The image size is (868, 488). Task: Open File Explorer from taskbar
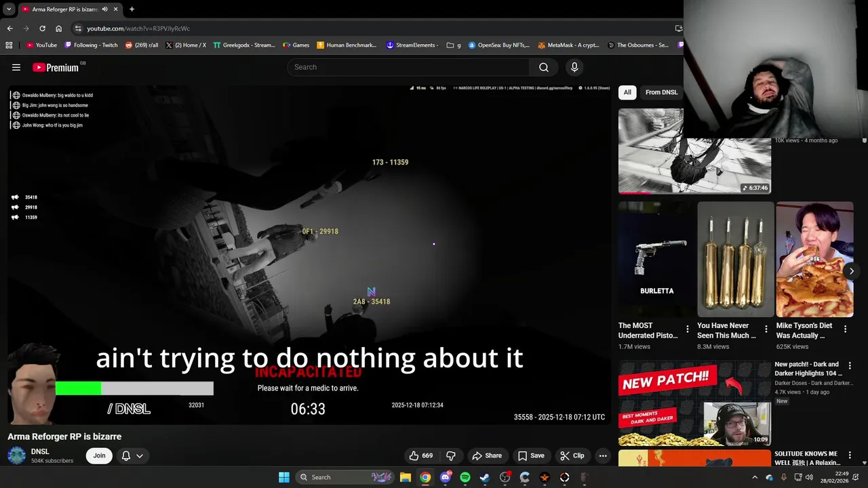click(x=405, y=477)
